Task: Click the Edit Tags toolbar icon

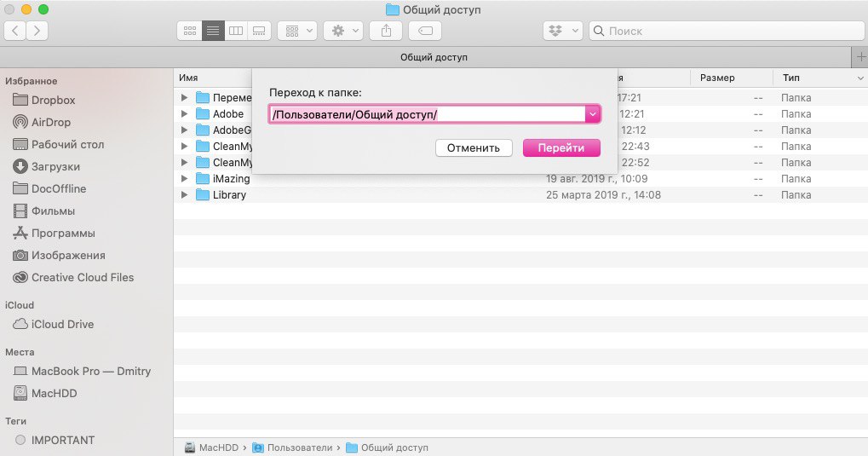Action: (x=424, y=31)
